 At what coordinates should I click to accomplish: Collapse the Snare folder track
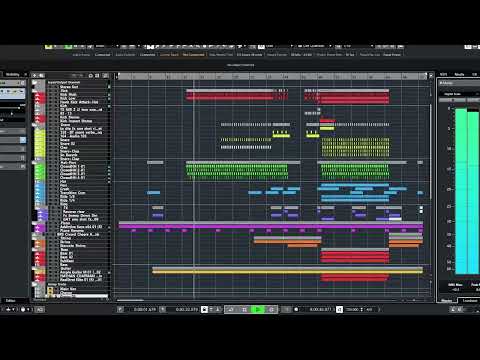coord(34,125)
